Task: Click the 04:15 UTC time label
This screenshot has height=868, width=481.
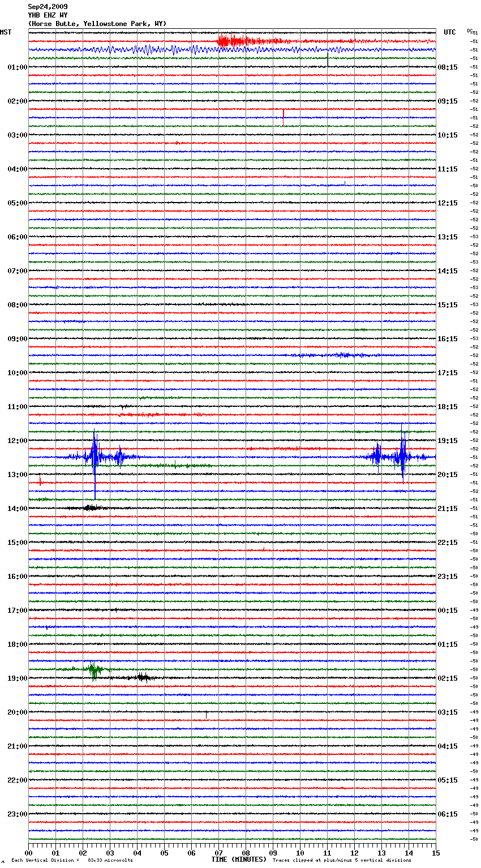Action: point(448,746)
